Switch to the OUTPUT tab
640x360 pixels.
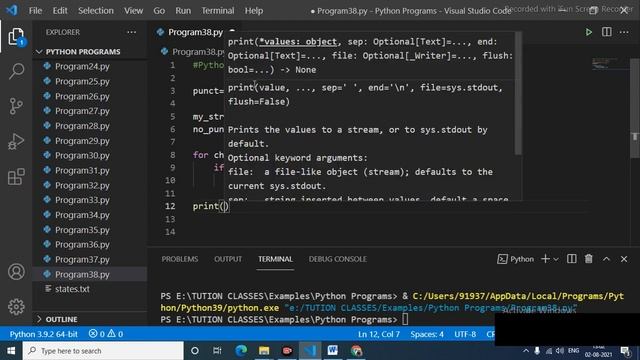click(228, 259)
